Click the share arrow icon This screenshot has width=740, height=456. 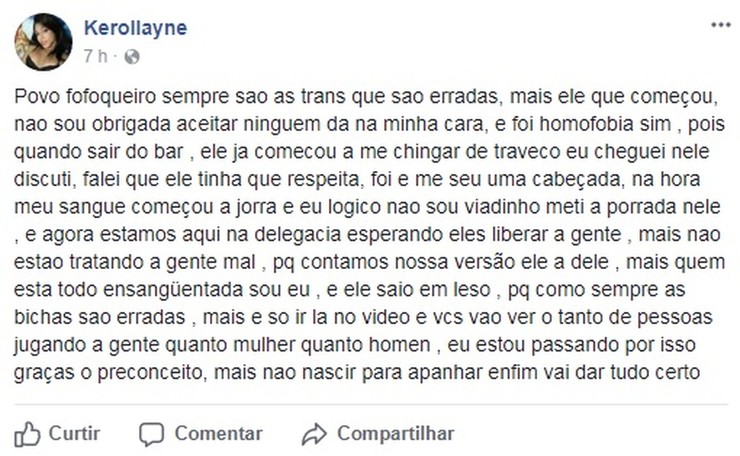click(314, 434)
